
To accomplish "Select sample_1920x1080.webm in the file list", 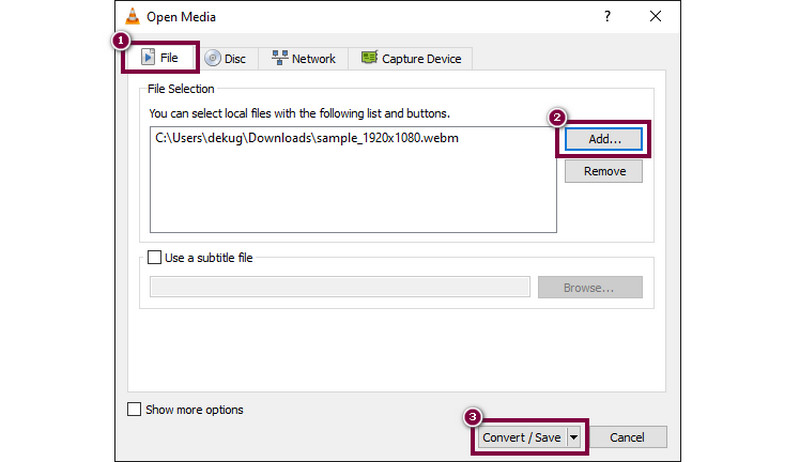I will tap(307, 138).
